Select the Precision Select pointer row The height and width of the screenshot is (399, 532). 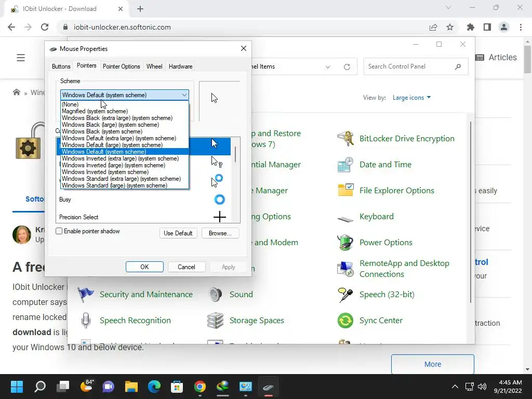point(144,217)
